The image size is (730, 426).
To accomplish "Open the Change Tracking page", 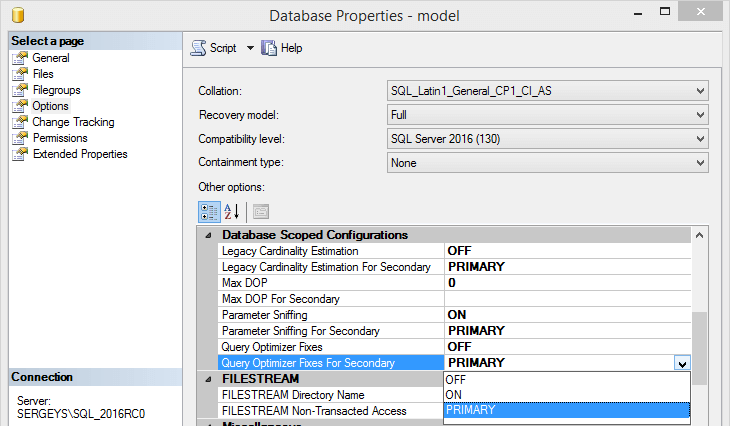I will pyautogui.click(x=73, y=122).
